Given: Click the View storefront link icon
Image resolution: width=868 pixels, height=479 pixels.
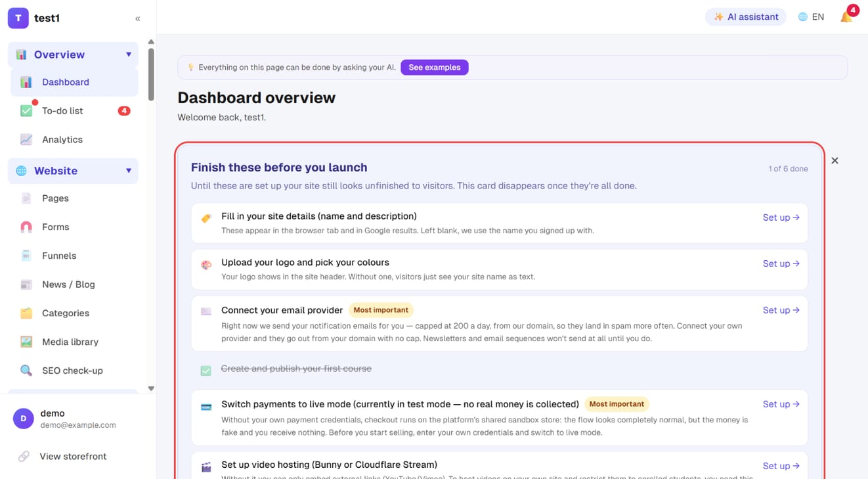Looking at the screenshot, I should click(24, 456).
